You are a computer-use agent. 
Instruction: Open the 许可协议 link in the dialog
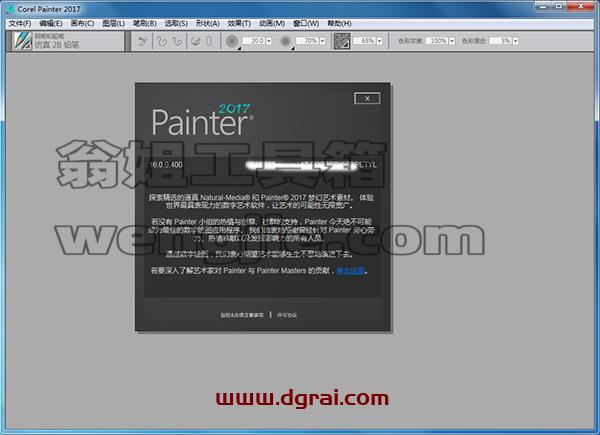[x=287, y=315]
